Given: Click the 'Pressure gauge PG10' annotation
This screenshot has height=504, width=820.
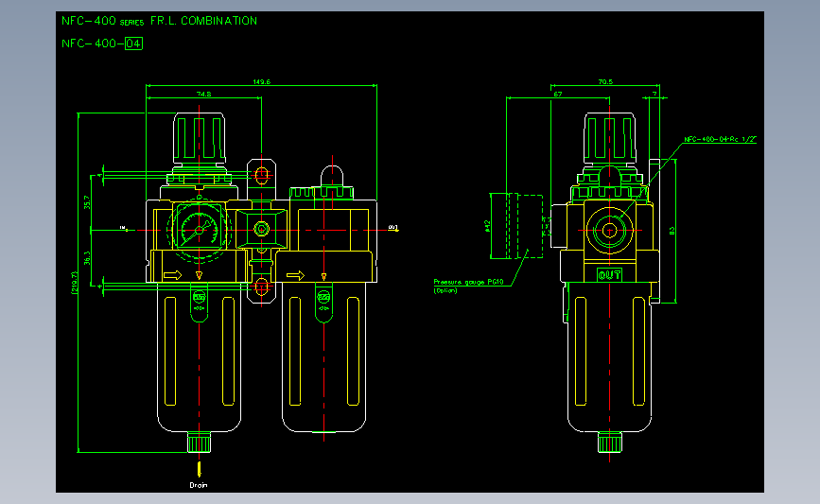Looking at the screenshot, I should tap(468, 282).
